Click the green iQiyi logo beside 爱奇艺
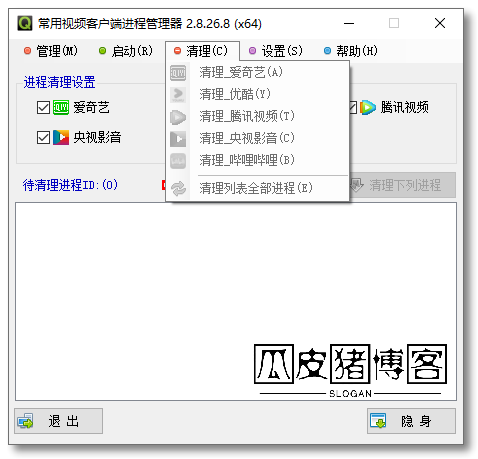Screen dimensions: 478x459 pos(61,107)
